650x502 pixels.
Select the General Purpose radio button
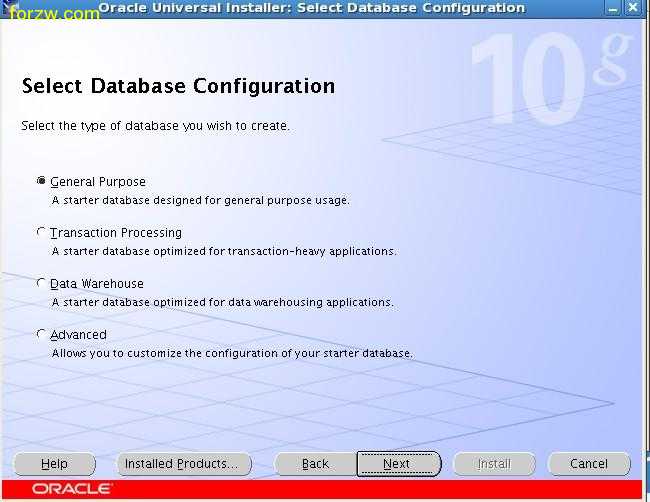click(41, 181)
